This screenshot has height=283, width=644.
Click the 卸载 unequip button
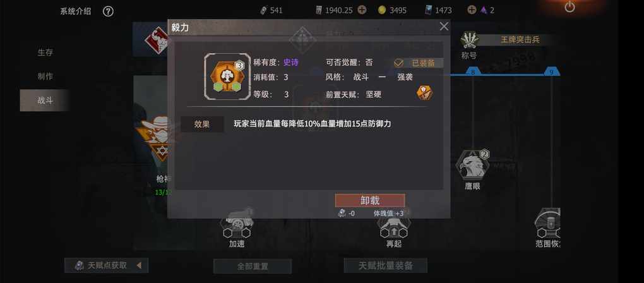click(369, 200)
